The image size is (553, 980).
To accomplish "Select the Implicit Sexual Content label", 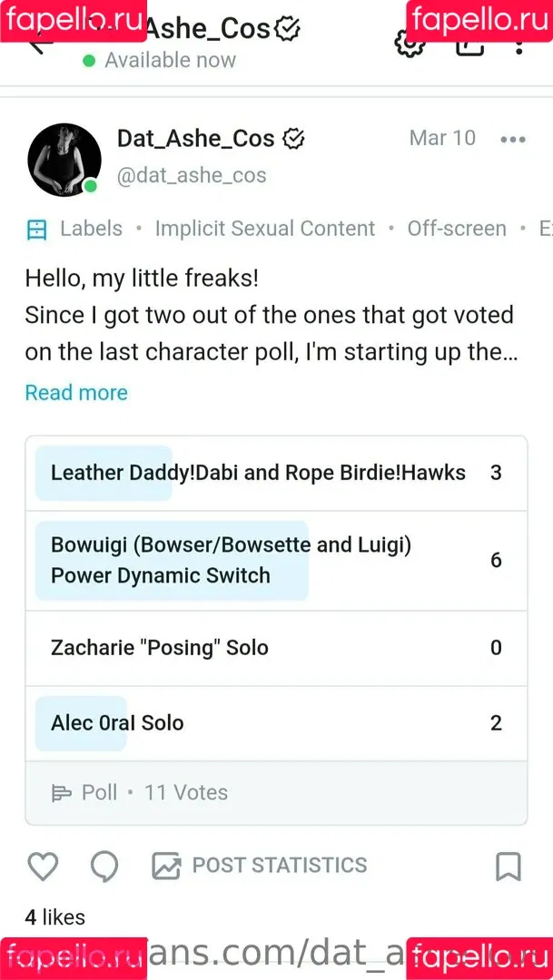I will click(x=265, y=229).
